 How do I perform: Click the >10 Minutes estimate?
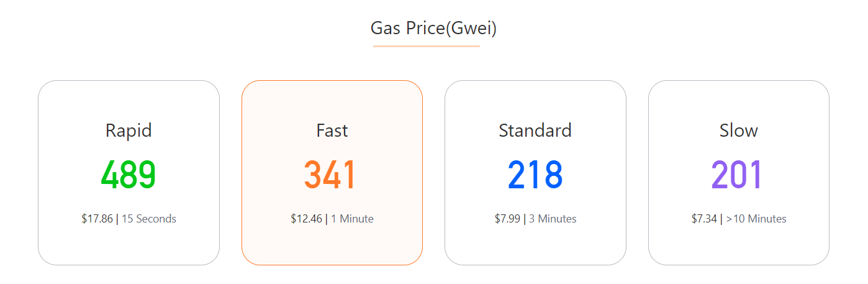point(756,219)
